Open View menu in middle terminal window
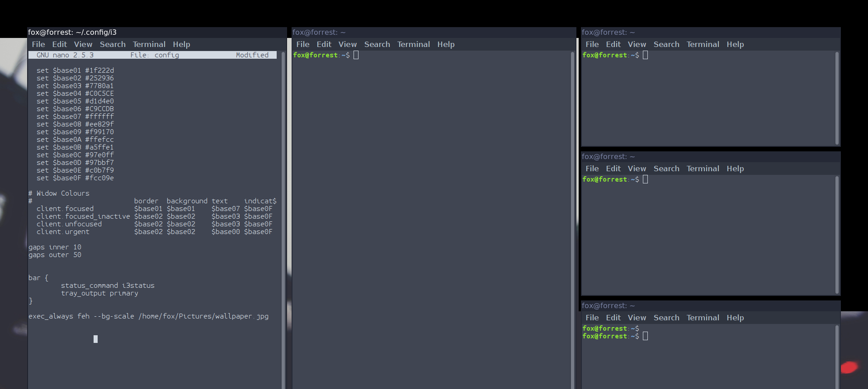The image size is (868, 389). (x=348, y=44)
